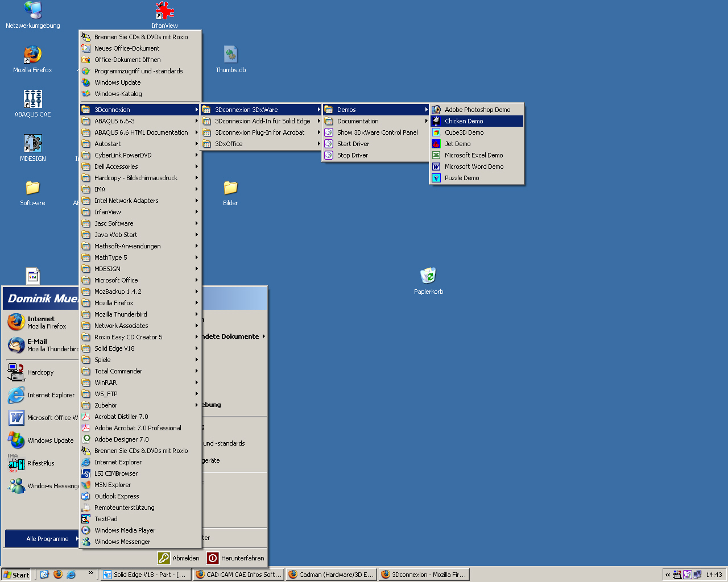Expand the Autostart program group
Screen dimensions: 728x582
pos(140,144)
